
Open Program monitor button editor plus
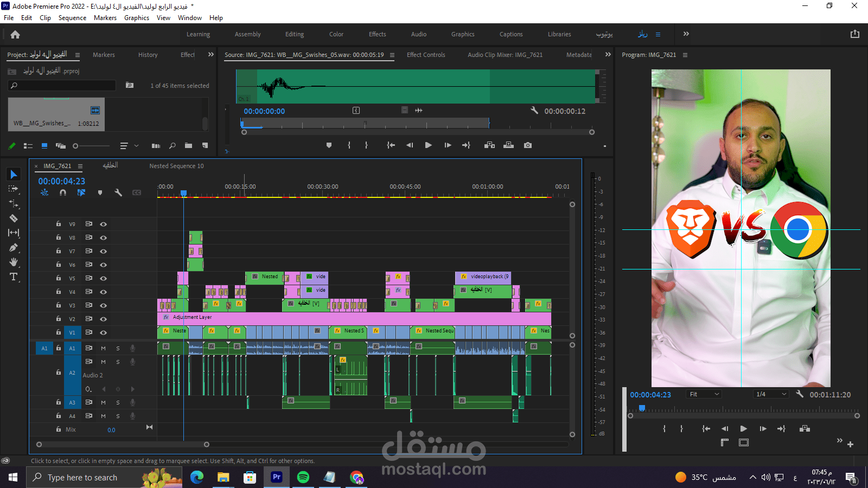(x=850, y=444)
